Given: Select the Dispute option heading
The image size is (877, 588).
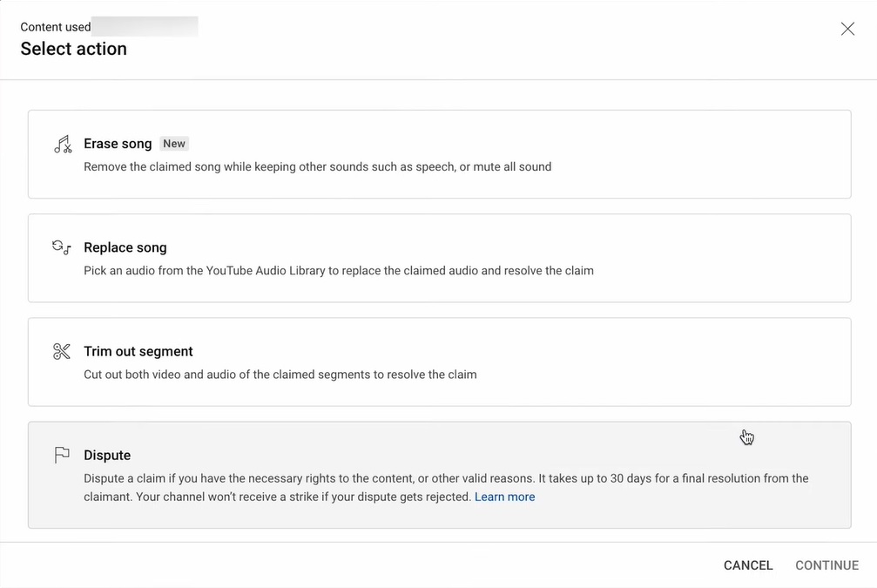Looking at the screenshot, I should click(107, 455).
